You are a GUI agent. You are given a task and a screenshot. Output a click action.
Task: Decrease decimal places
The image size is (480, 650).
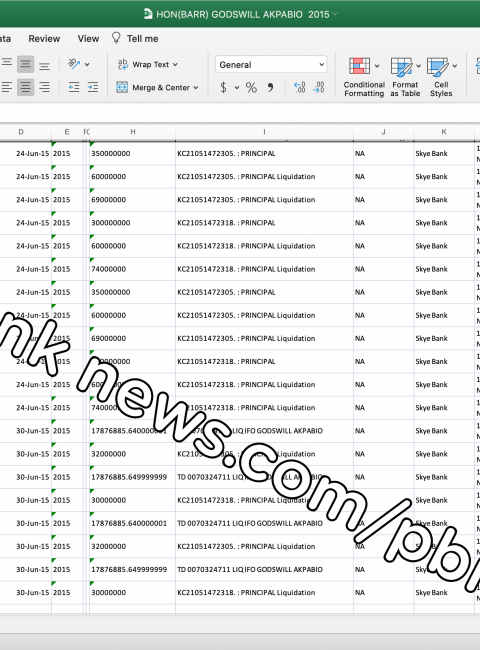coord(318,87)
